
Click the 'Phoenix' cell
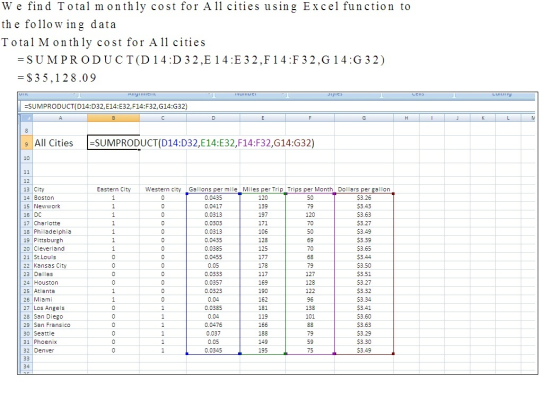pyautogui.click(x=60, y=342)
